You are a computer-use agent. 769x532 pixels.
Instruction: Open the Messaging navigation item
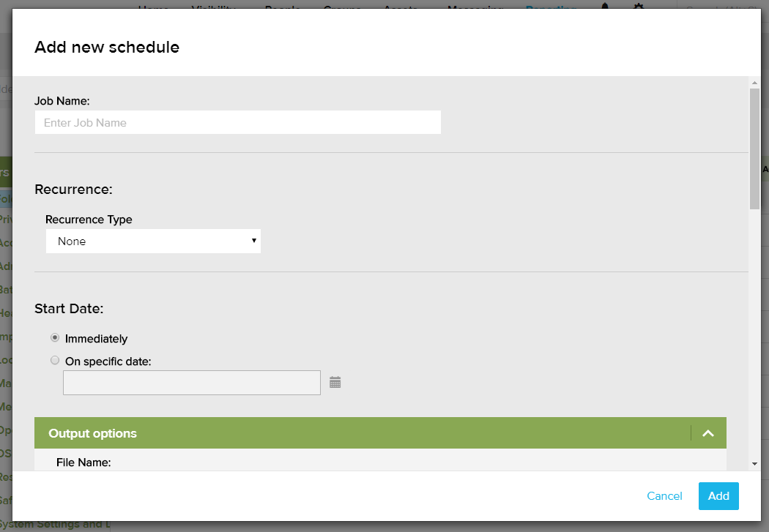(475, 7)
